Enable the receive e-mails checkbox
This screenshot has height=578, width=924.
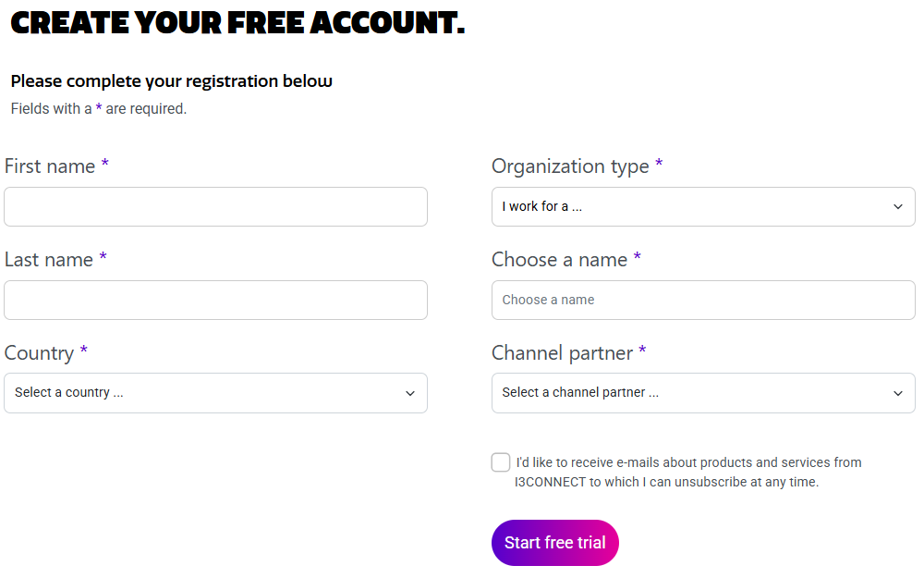pyautogui.click(x=501, y=462)
